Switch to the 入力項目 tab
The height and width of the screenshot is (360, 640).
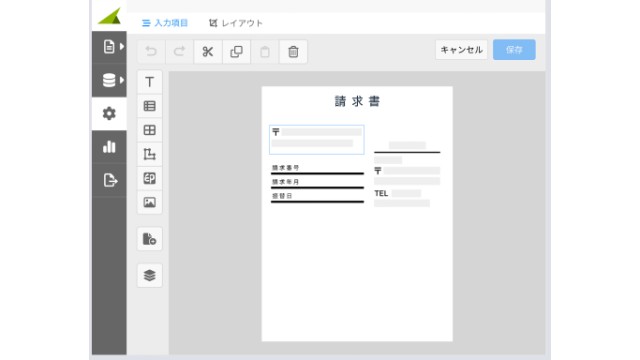coord(165,23)
